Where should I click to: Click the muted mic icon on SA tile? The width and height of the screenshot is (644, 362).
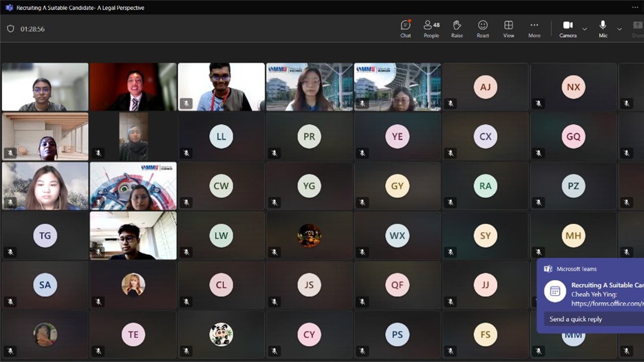pos(10,301)
